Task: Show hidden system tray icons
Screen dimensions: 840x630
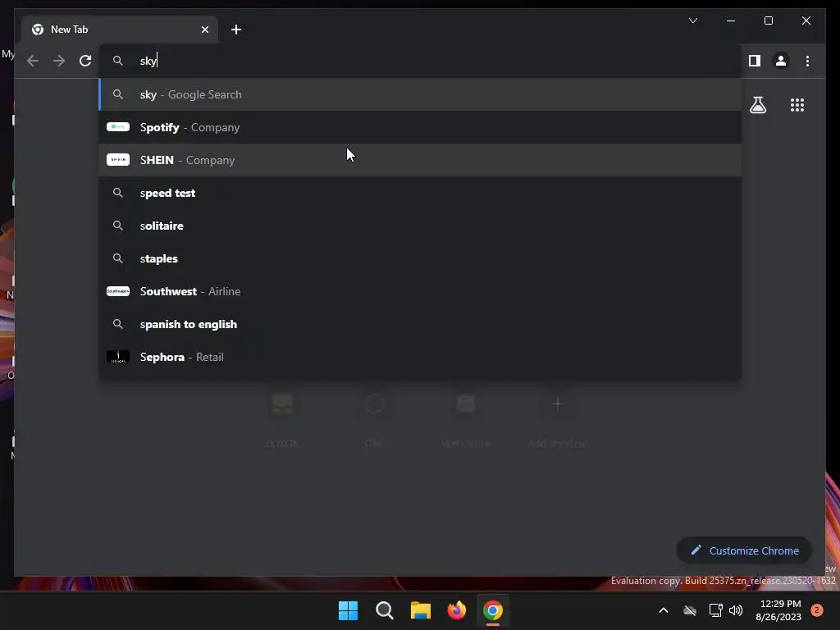Action: click(x=663, y=610)
